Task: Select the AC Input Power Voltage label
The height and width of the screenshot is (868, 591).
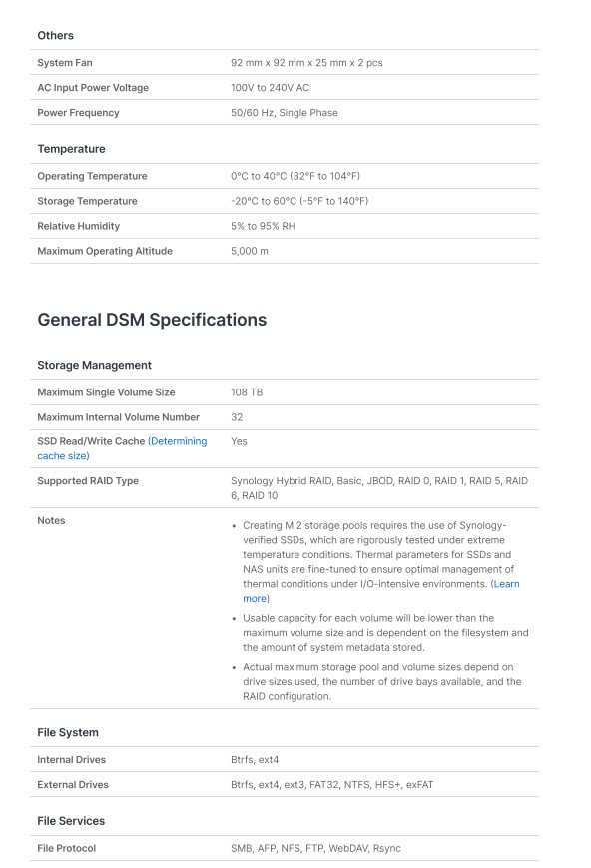Action: pyautogui.click(x=93, y=88)
